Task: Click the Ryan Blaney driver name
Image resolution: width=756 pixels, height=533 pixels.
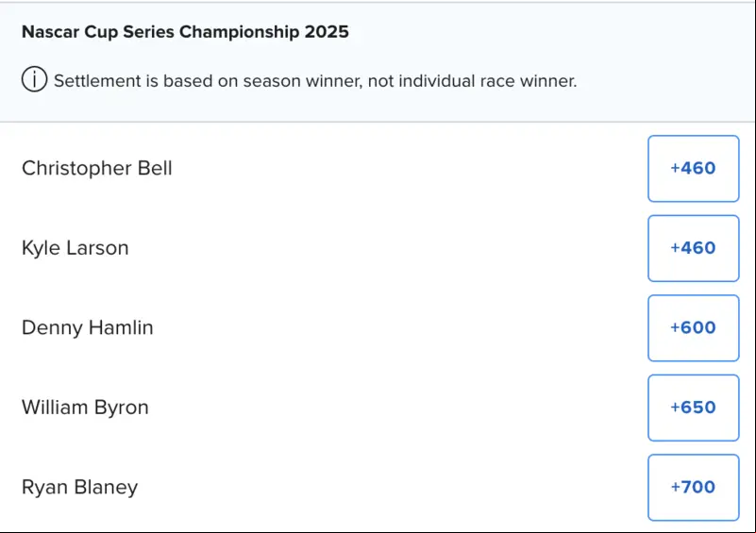Action: (80, 487)
